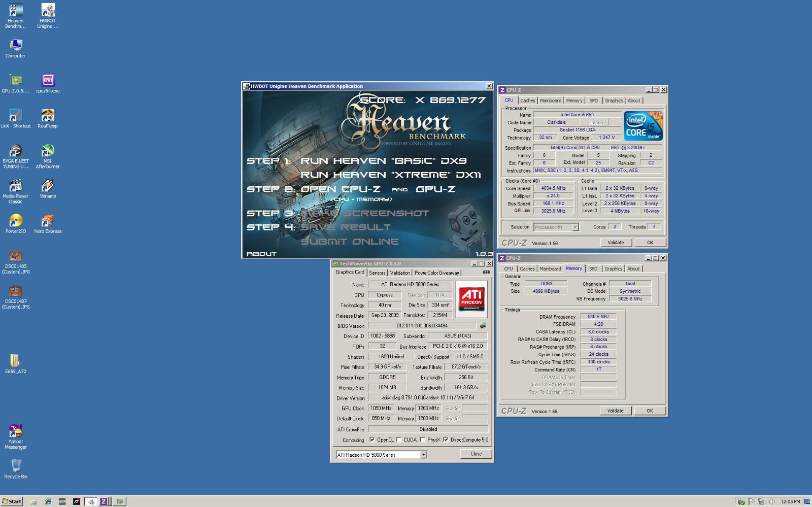
Task: Click RUN HEAVEN "BASIC" DX9 in HWBOT
Action: pyautogui.click(x=384, y=161)
